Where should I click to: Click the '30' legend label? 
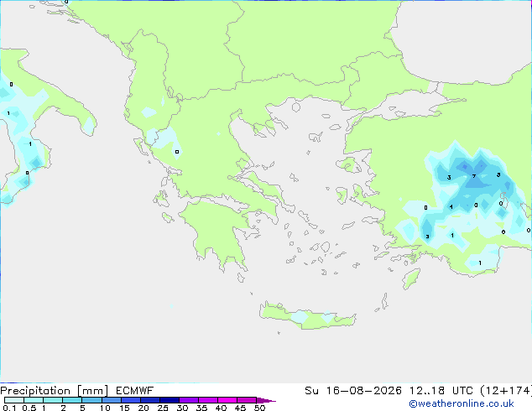tap(182, 408)
